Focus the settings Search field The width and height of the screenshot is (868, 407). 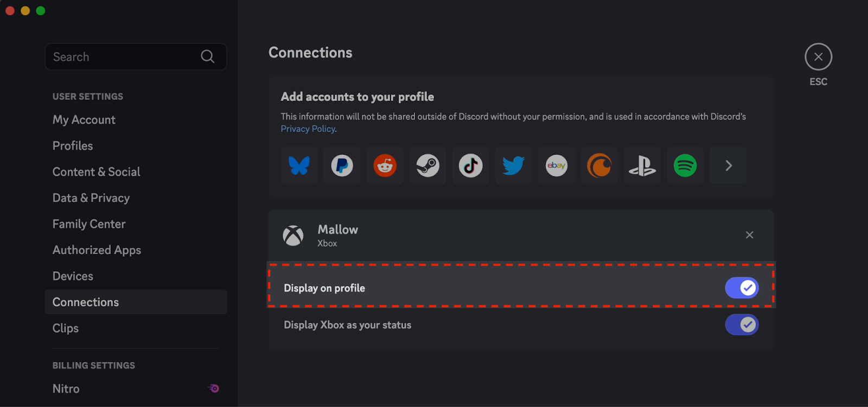coord(136,56)
